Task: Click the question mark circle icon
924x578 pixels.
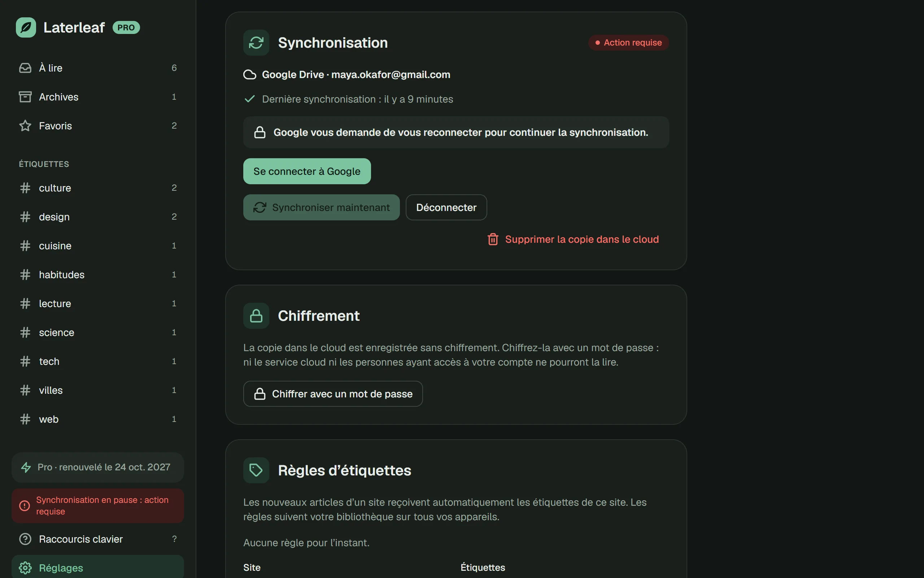Action: (x=25, y=539)
